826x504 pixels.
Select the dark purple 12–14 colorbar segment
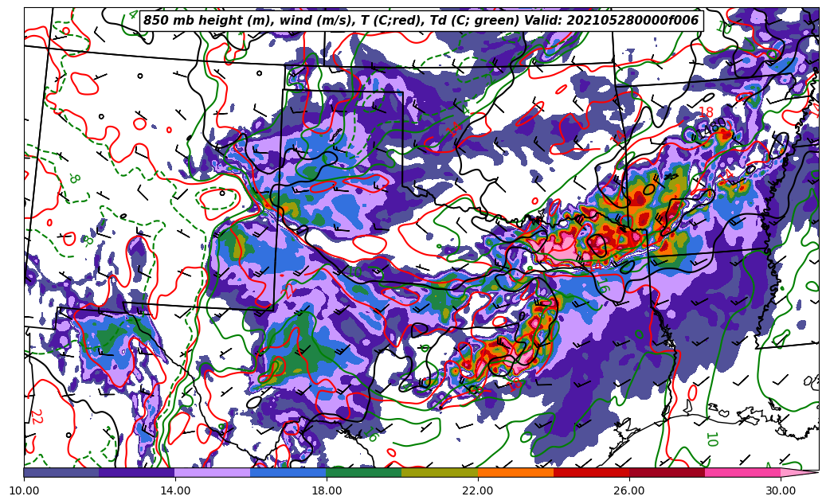coord(137,472)
